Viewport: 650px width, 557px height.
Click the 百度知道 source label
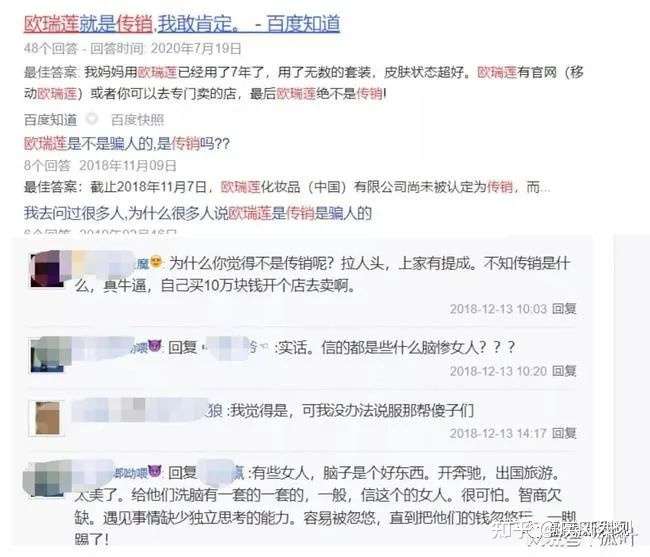point(51,120)
